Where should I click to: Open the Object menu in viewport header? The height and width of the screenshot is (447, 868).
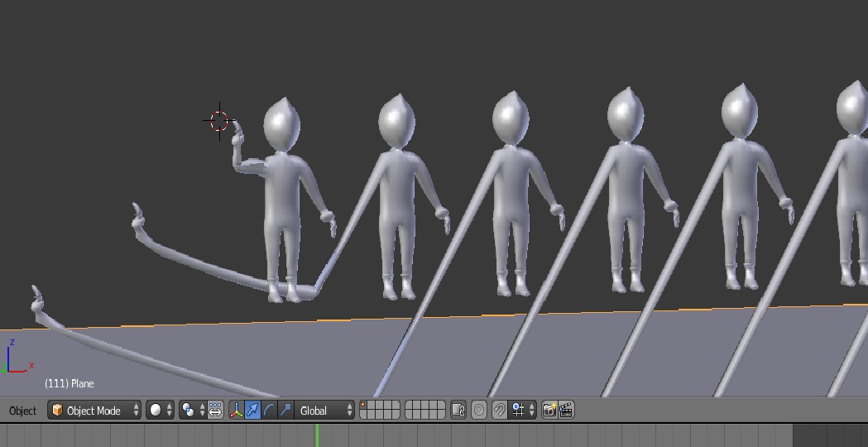[22, 411]
